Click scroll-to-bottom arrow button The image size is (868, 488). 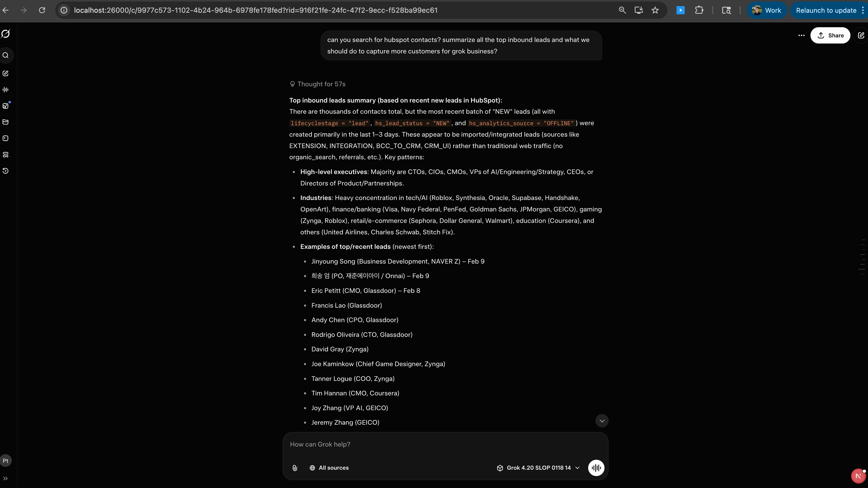tap(602, 421)
